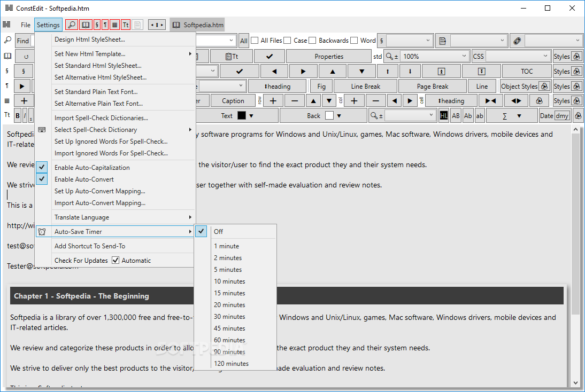Open the CSS dropdown
Image resolution: width=585 pixels, height=392 pixels.
point(545,56)
